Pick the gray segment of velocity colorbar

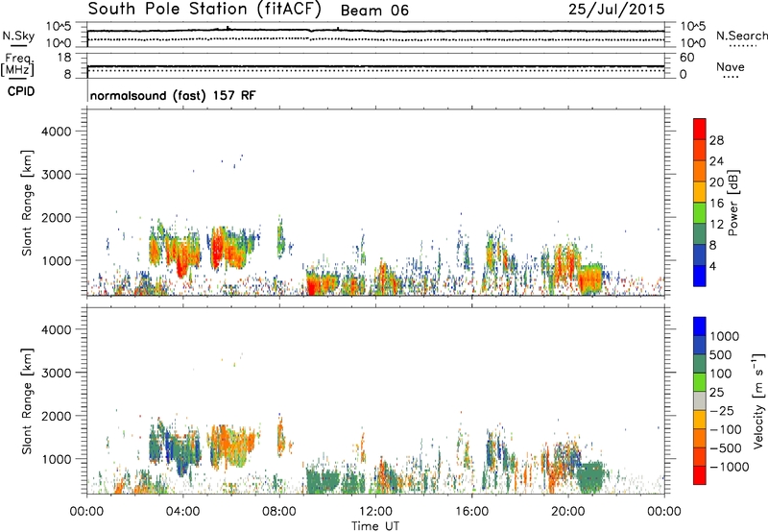pos(700,401)
